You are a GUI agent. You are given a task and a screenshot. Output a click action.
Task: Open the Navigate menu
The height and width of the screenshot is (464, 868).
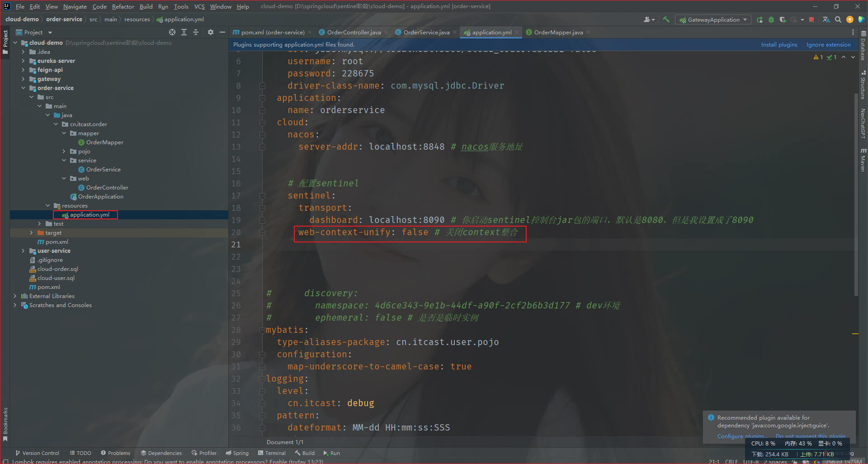click(75, 6)
